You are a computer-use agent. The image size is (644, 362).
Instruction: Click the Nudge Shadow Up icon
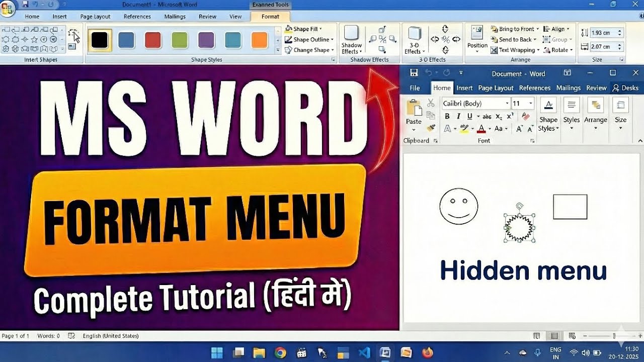point(382,29)
